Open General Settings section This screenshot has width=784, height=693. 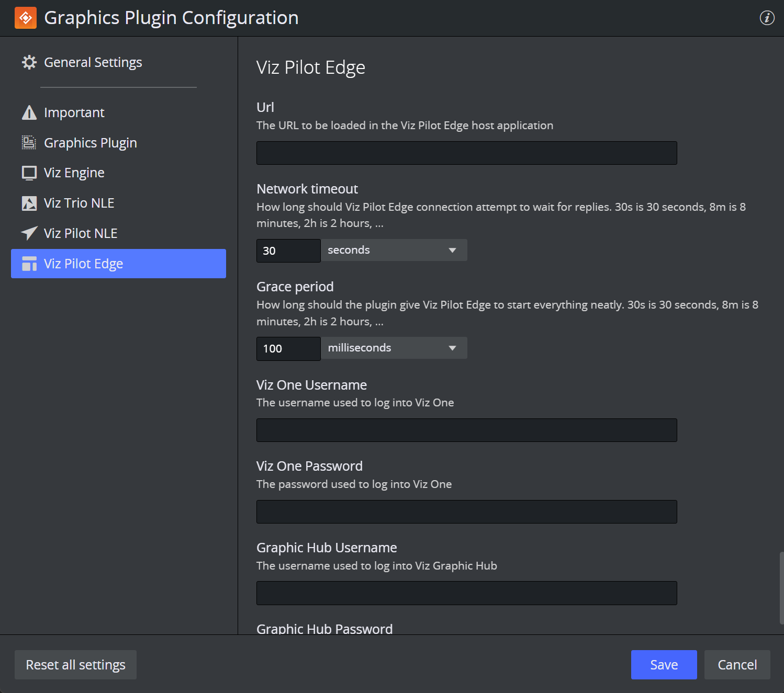point(93,62)
